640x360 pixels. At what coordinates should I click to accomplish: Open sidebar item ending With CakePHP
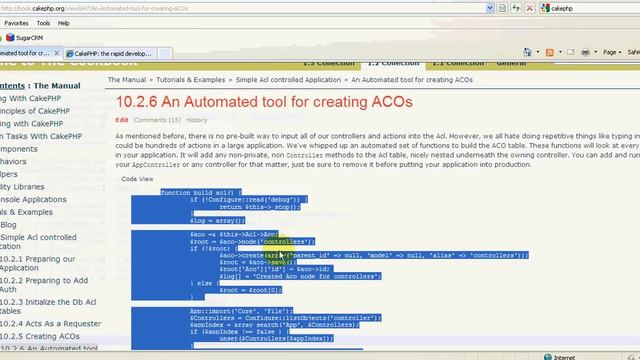point(31,98)
